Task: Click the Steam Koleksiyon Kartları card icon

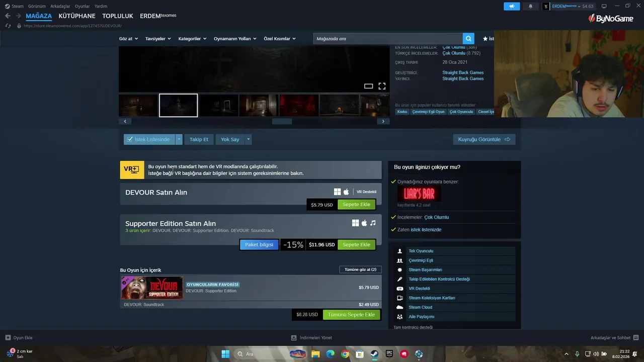Action: point(400,298)
